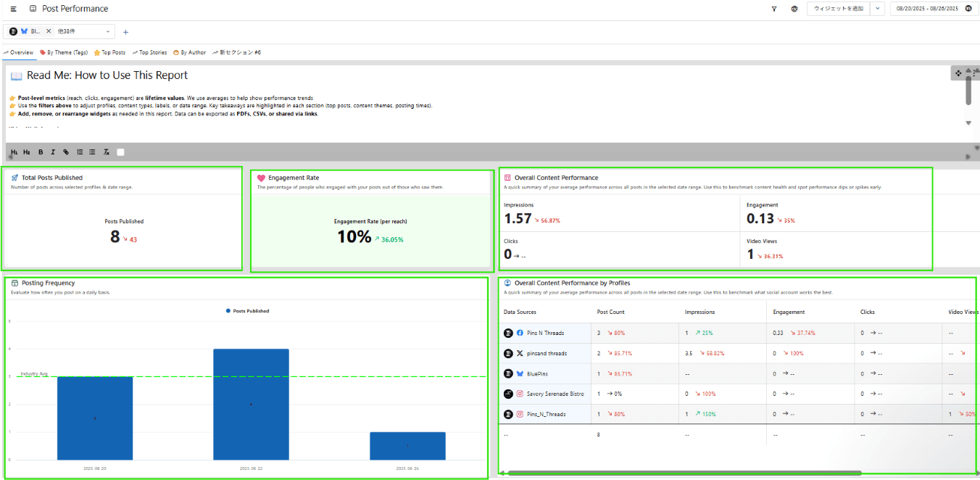The width and height of the screenshot is (980, 480).
Task: Open the By Author tab
Action: pos(189,52)
